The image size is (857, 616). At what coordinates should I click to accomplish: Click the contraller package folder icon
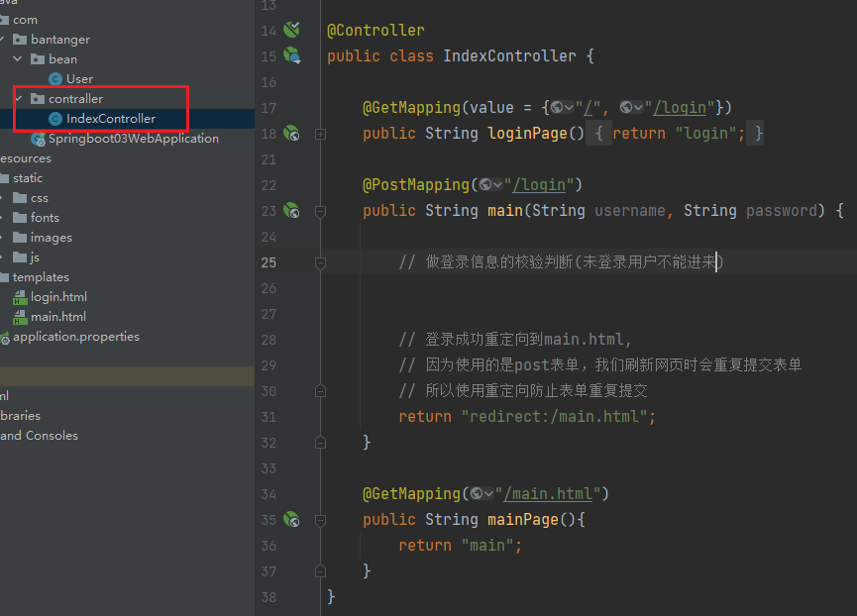click(38, 99)
